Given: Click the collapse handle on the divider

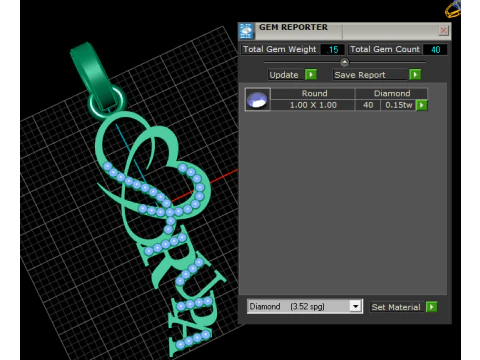Looking at the screenshot, I should (x=344, y=62).
